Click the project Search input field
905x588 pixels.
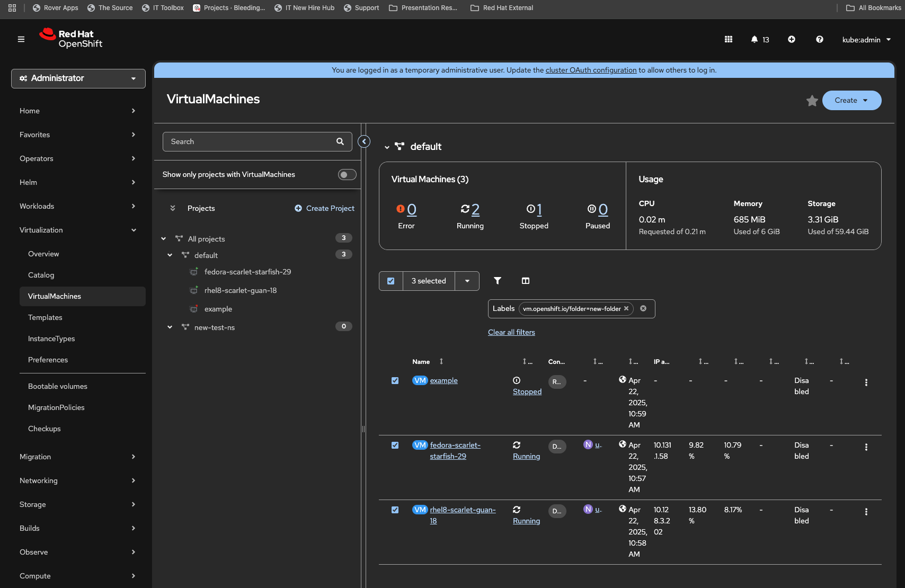(x=250, y=141)
